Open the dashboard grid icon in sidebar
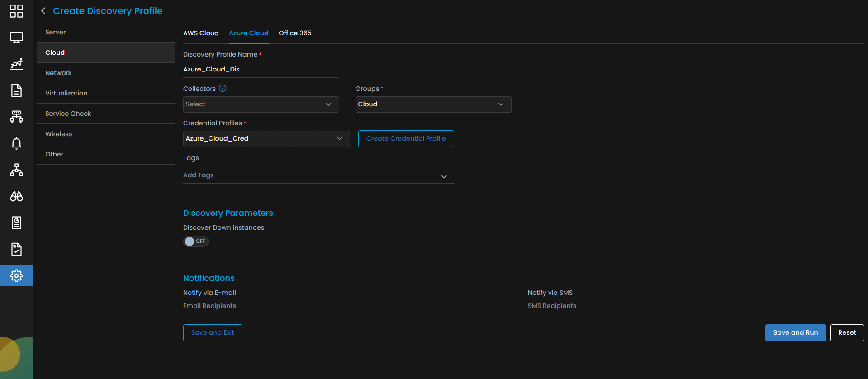The width and height of the screenshot is (868, 379). pos(16,11)
